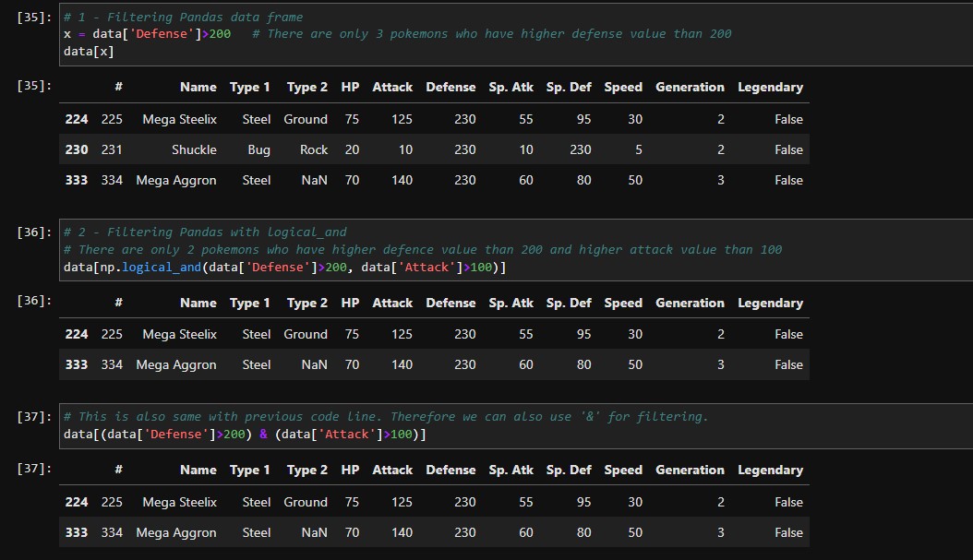Click the [36]: input prompt label
The width and height of the screenshot is (973, 560).
point(34,232)
